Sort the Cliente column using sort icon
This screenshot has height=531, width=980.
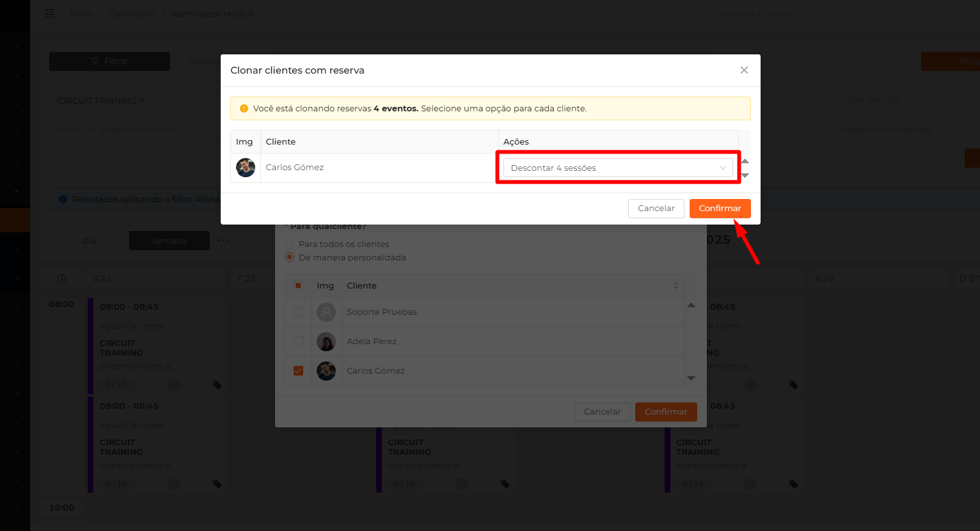point(676,286)
